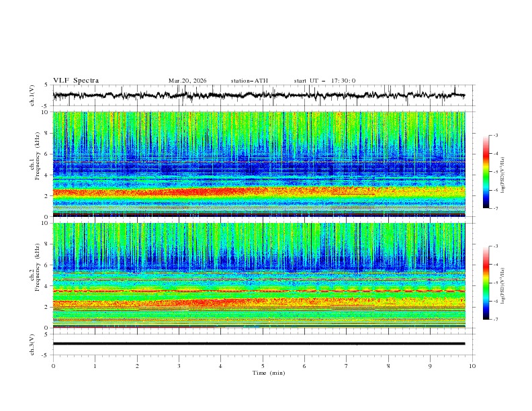The width and height of the screenshot is (532, 411).
Task: Click the ch.2 spectrogram color scale bar
Action: [x=486, y=283]
